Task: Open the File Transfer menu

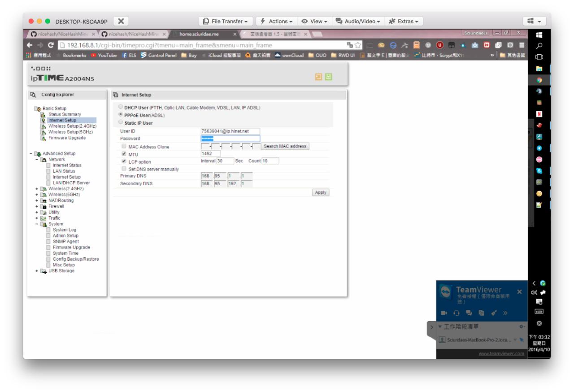Action: coord(226,21)
